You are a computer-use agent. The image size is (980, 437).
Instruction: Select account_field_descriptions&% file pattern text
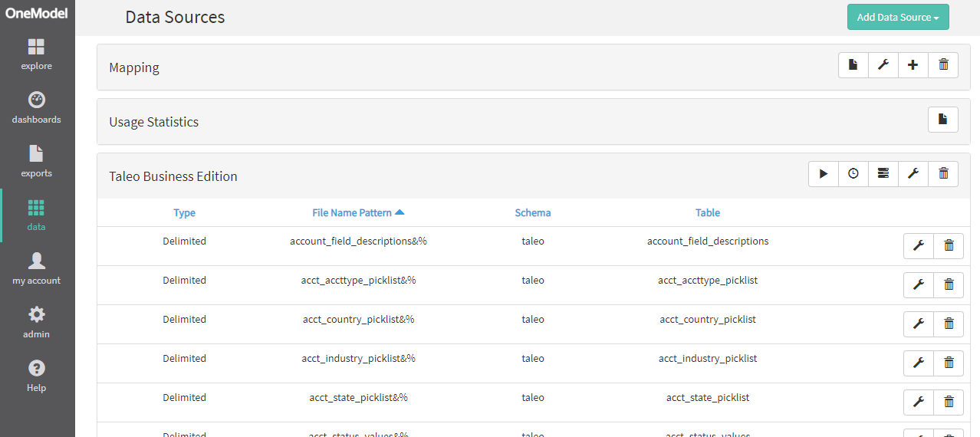[358, 242]
